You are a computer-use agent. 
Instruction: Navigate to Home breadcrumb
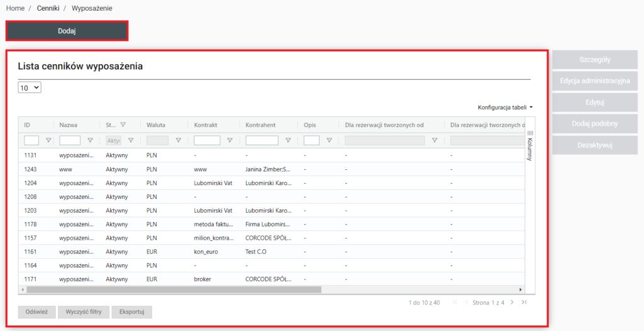(15, 8)
